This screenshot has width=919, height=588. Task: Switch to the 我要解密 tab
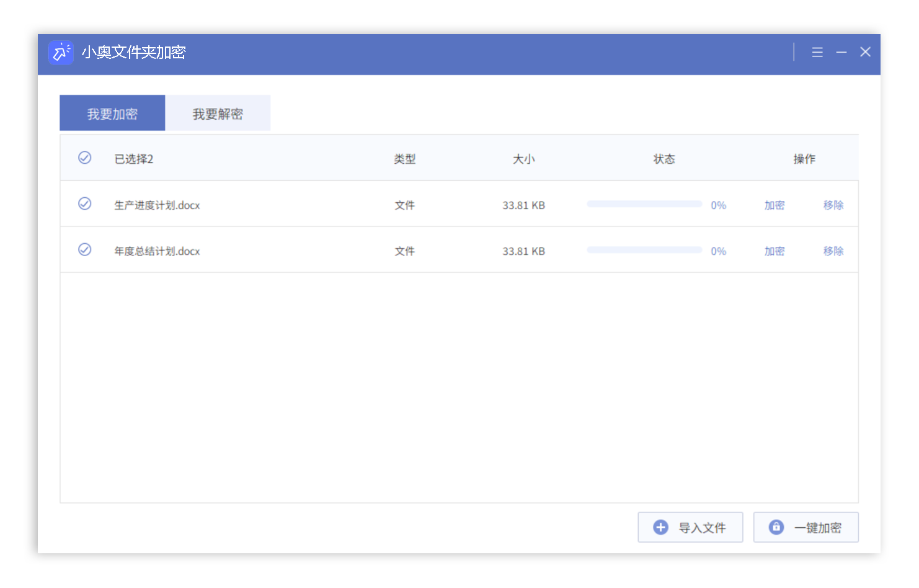[x=218, y=114]
